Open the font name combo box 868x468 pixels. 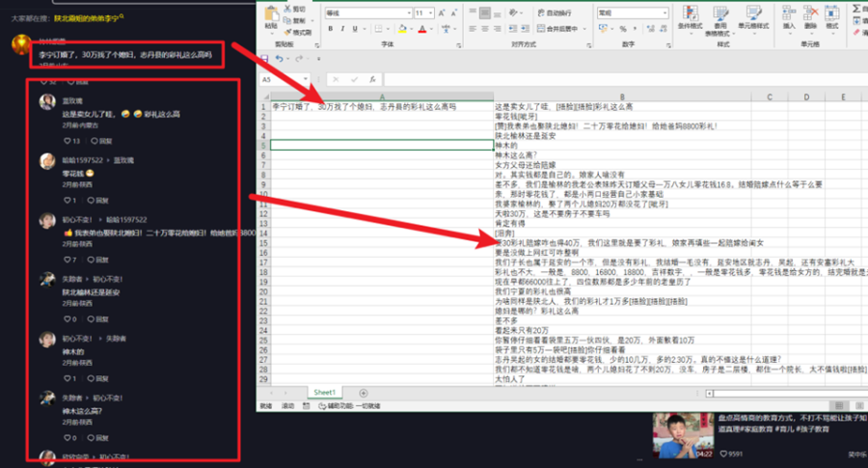368,13
